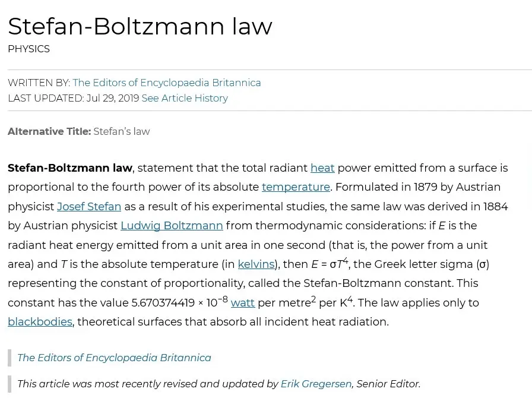Click the constant value 5.670374419

click(163, 303)
